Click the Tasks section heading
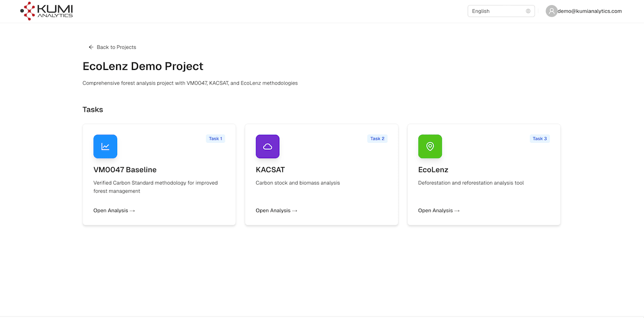Image resolution: width=644 pixels, height=318 pixels. (x=93, y=110)
